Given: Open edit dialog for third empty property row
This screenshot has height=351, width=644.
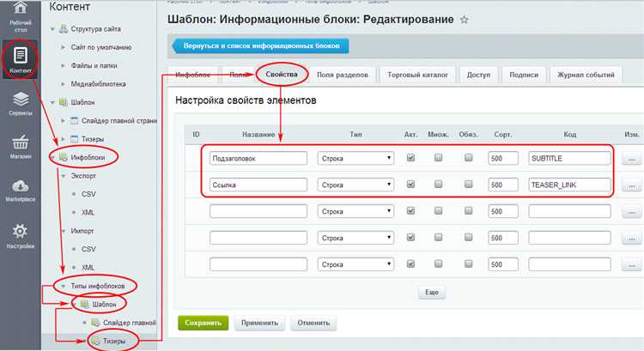Looking at the screenshot, I should [x=632, y=212].
